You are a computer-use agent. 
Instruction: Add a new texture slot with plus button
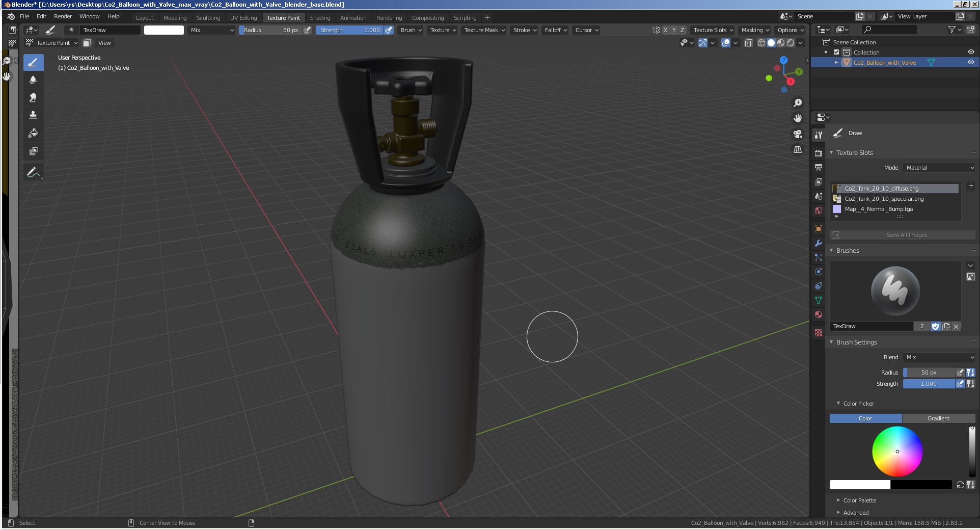(x=971, y=186)
